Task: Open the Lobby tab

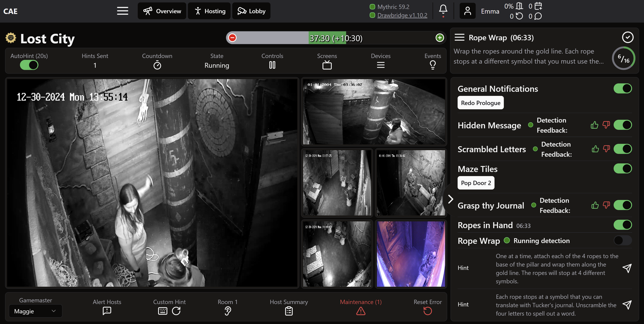Action: tap(251, 11)
